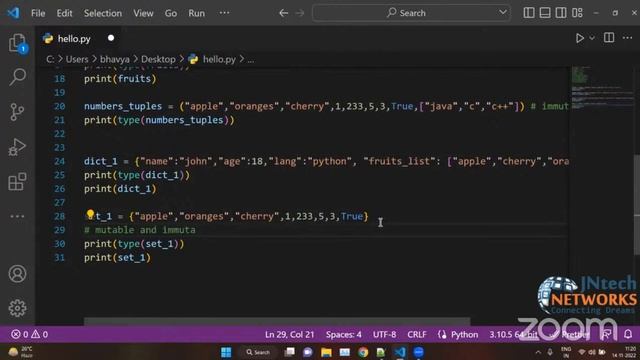
Task: Open the Search view in activity bar
Action: pyautogui.click(x=18, y=77)
